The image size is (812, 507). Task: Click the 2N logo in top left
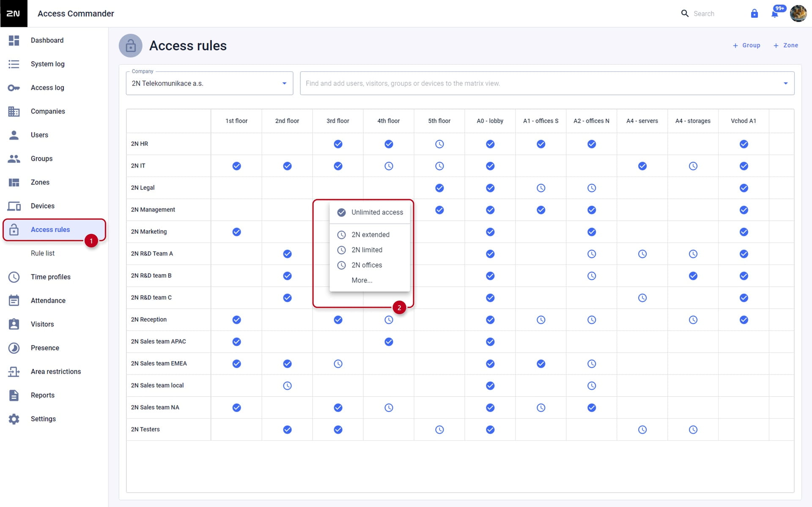(14, 14)
